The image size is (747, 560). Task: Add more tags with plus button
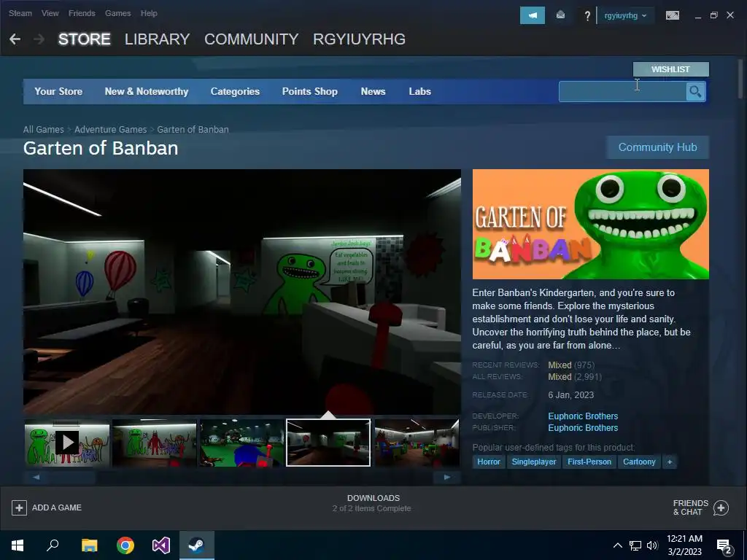(x=670, y=462)
